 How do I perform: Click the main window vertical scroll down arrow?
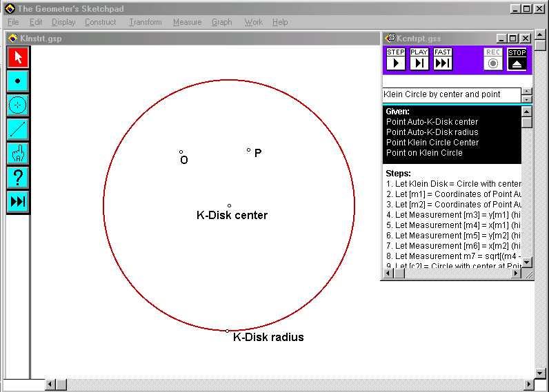coord(540,373)
